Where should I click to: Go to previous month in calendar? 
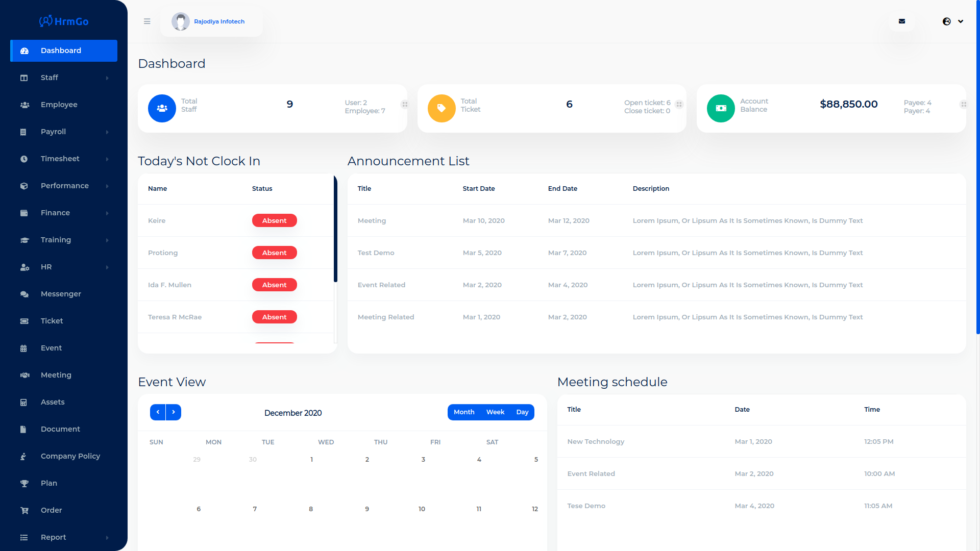(158, 412)
